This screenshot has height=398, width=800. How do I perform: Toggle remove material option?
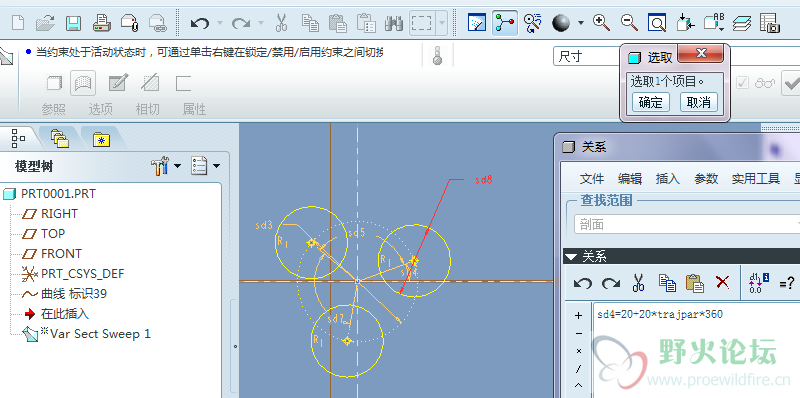(150, 83)
